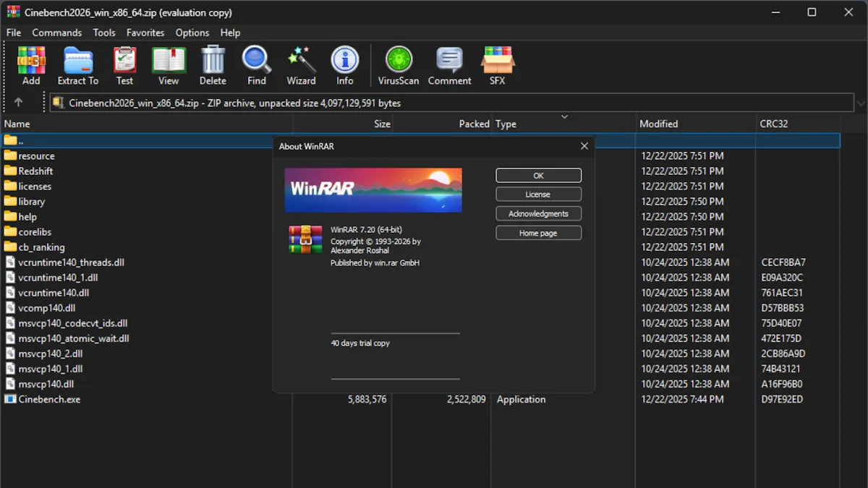This screenshot has height=488, width=868.
Task: Click OK in About WinRAR dialog
Action: 538,176
